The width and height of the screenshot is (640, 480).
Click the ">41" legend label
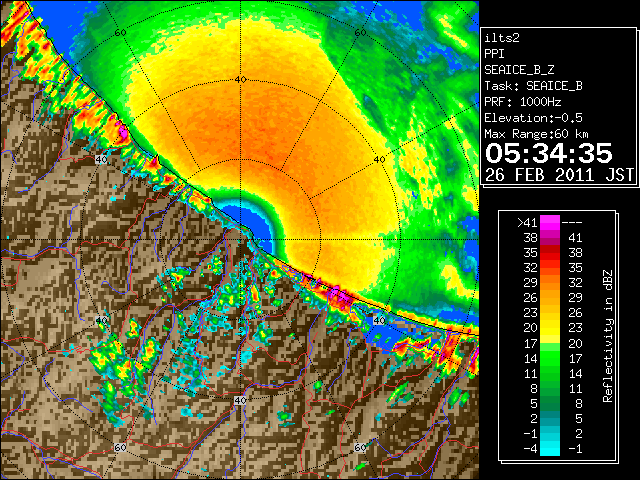(527, 223)
